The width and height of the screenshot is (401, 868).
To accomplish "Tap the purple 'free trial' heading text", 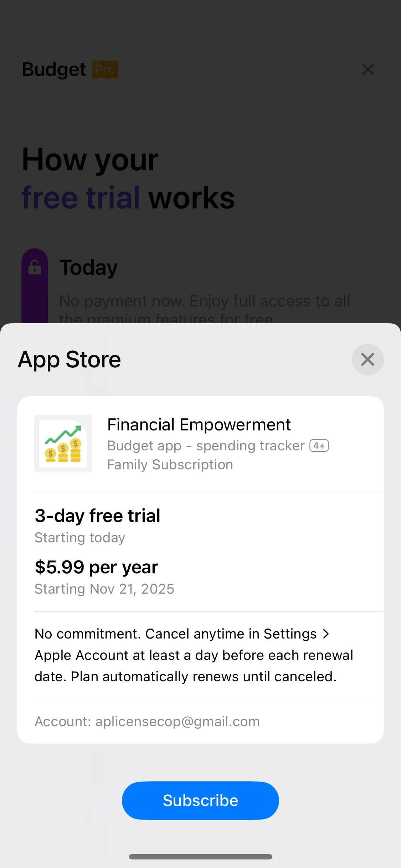I will click(81, 198).
